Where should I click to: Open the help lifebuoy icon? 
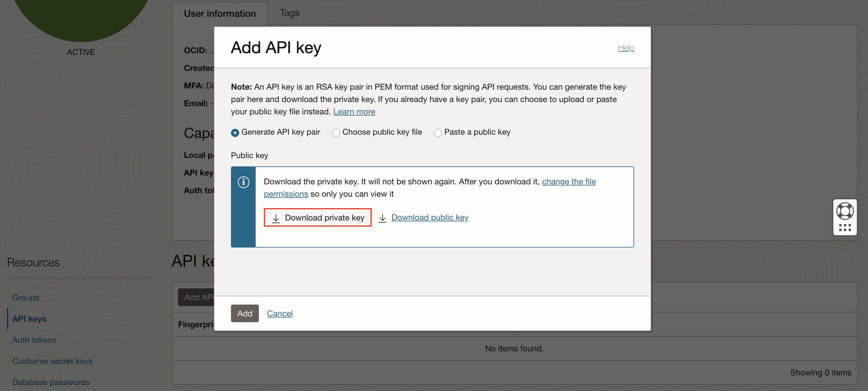coord(845,211)
